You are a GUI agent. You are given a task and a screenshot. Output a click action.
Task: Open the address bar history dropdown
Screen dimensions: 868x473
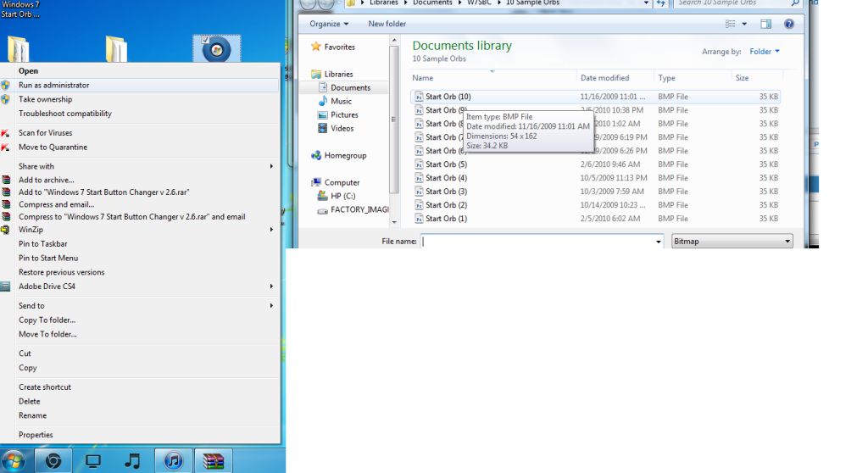646,3
